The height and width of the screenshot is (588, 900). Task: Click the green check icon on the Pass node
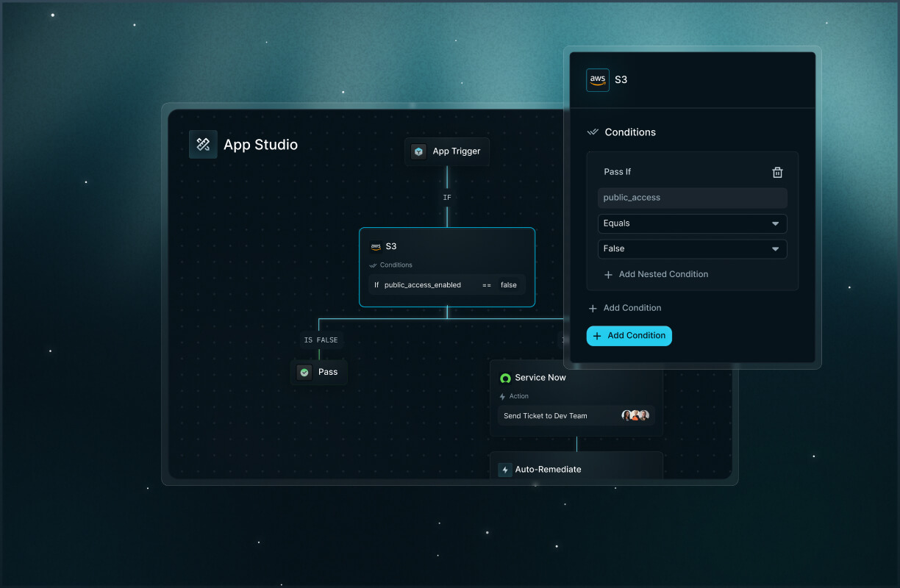click(x=304, y=372)
